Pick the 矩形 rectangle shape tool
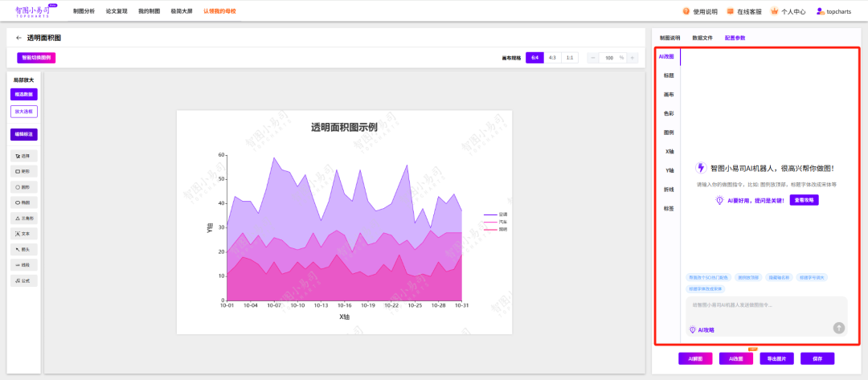This screenshot has height=380, width=868. coord(24,171)
